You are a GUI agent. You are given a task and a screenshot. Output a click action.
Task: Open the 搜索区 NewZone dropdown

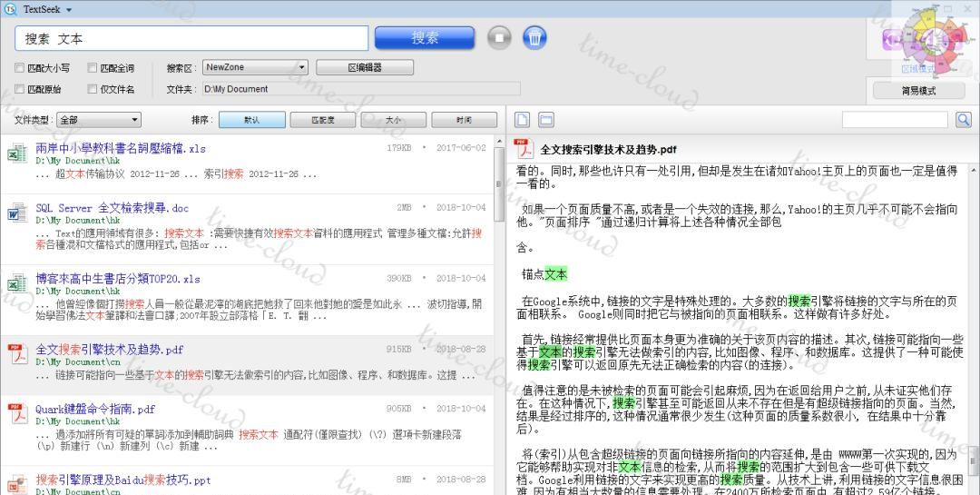click(255, 67)
